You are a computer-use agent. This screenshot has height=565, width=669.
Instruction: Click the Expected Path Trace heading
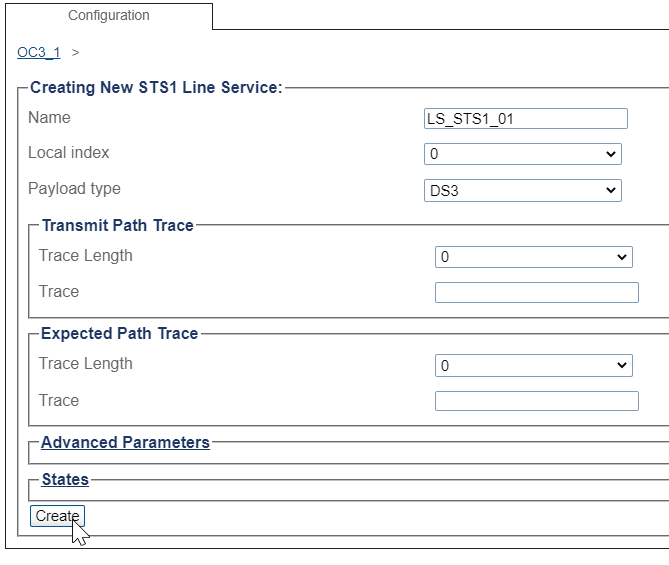click(x=119, y=333)
